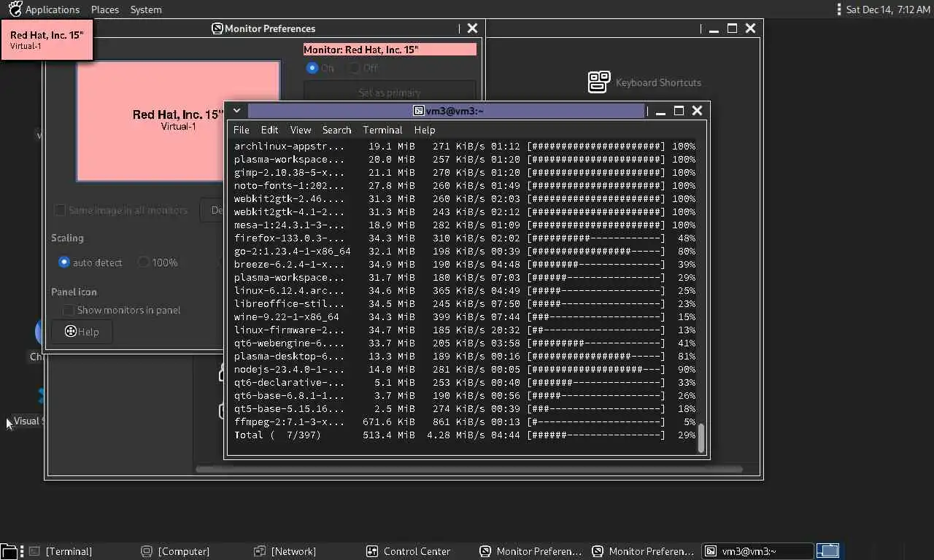Open the terminal's Help menu
The image size is (934, 560).
(425, 130)
